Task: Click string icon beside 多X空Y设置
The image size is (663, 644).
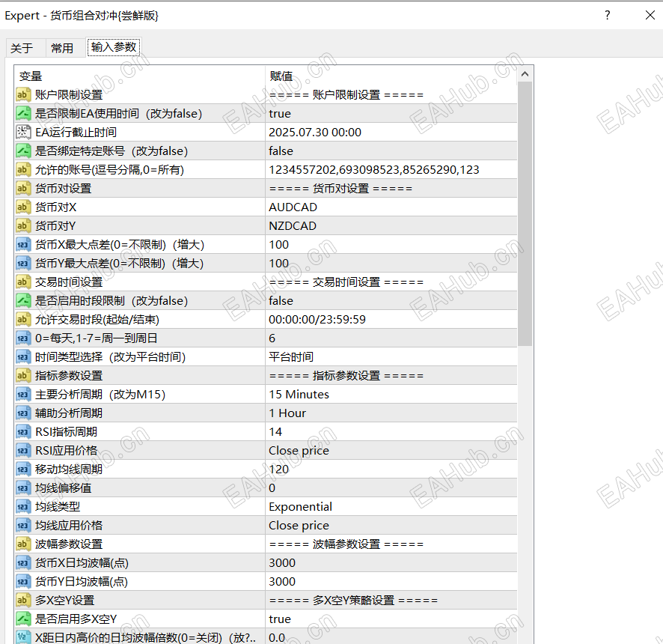Action: pos(23,600)
